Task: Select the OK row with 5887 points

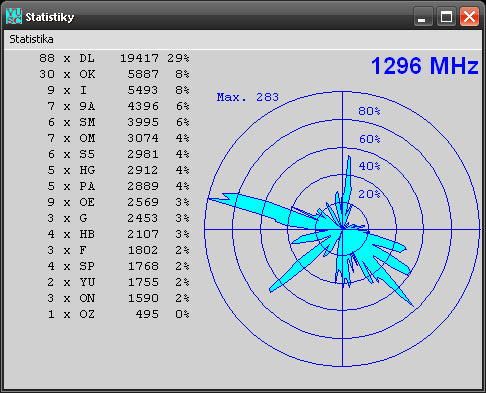Action: pos(114,74)
